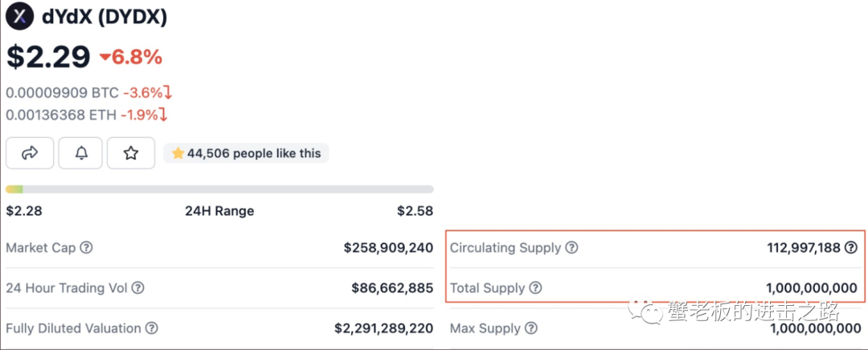Open Total Supply help icon
The height and width of the screenshot is (350, 868).
[535, 288]
